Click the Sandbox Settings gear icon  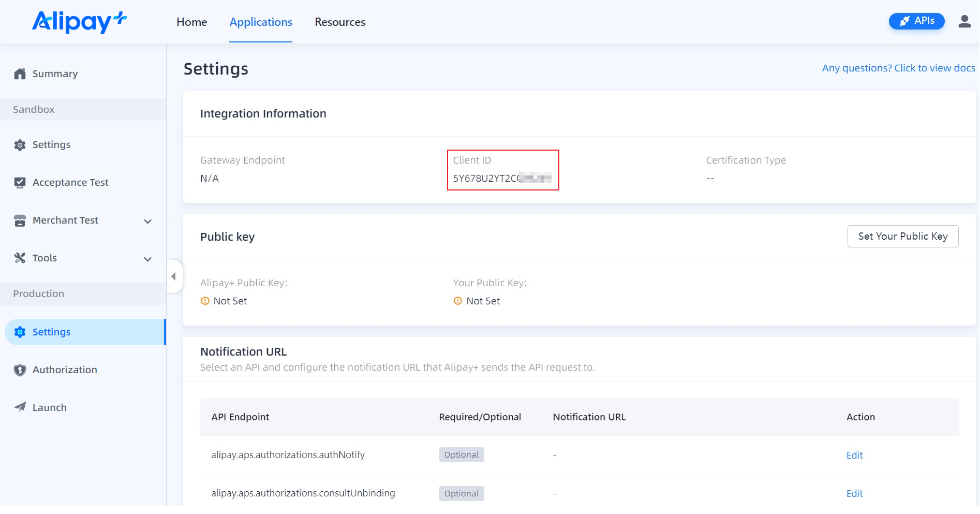click(20, 145)
